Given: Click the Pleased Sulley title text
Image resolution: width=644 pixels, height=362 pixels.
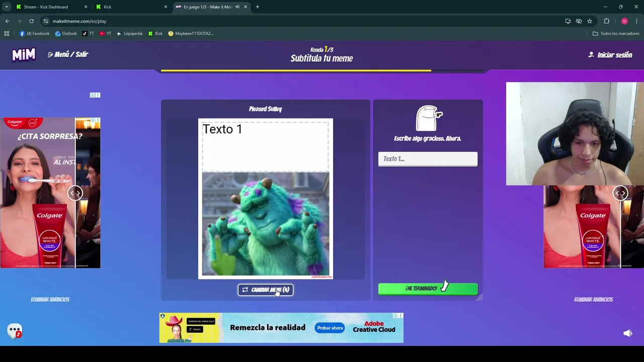Looking at the screenshot, I should 265,109.
